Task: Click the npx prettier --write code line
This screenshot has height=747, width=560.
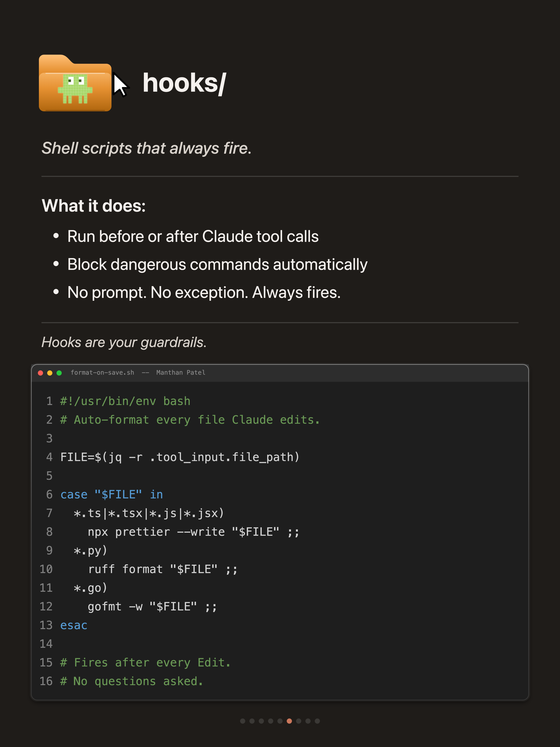Action: pyautogui.click(x=193, y=532)
